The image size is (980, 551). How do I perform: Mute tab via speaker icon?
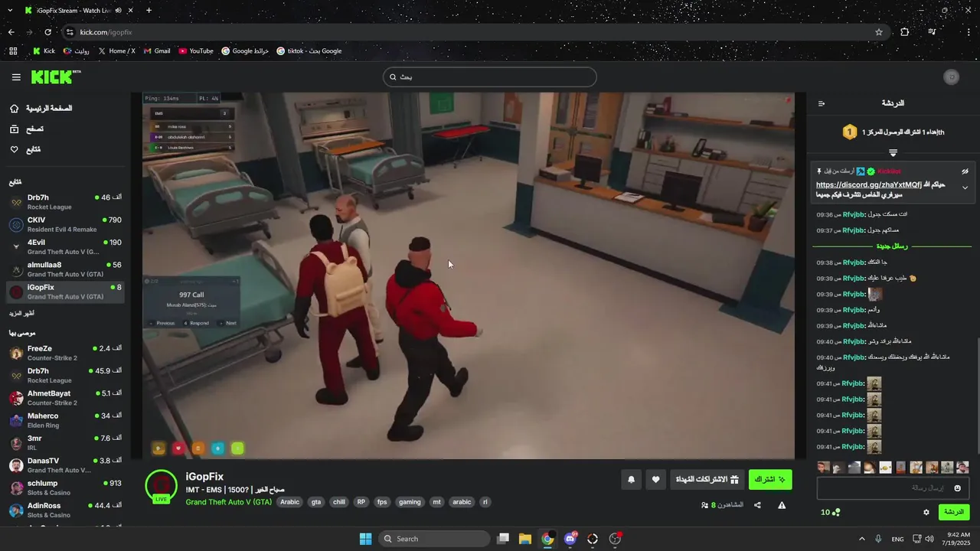tap(118, 11)
